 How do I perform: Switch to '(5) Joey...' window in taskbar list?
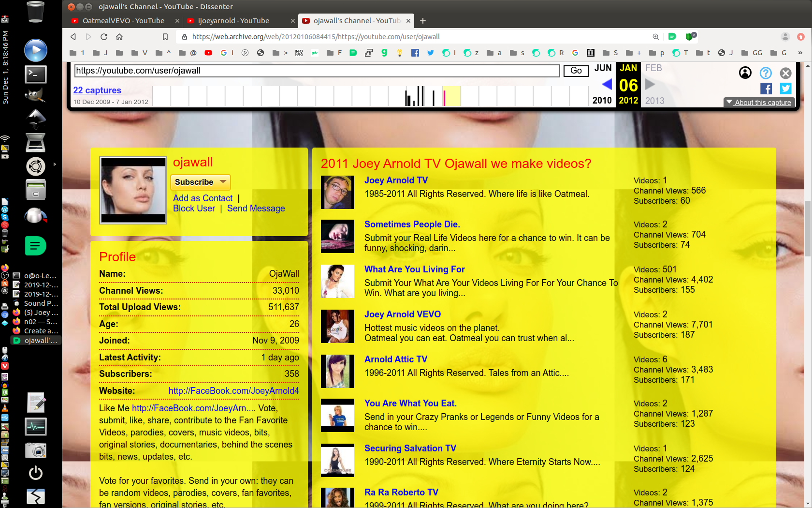tap(36, 313)
